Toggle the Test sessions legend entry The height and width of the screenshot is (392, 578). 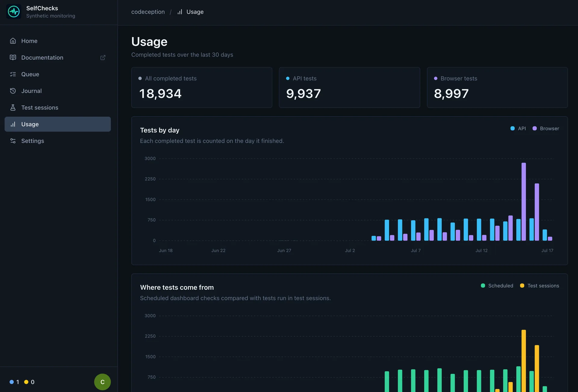(539, 286)
